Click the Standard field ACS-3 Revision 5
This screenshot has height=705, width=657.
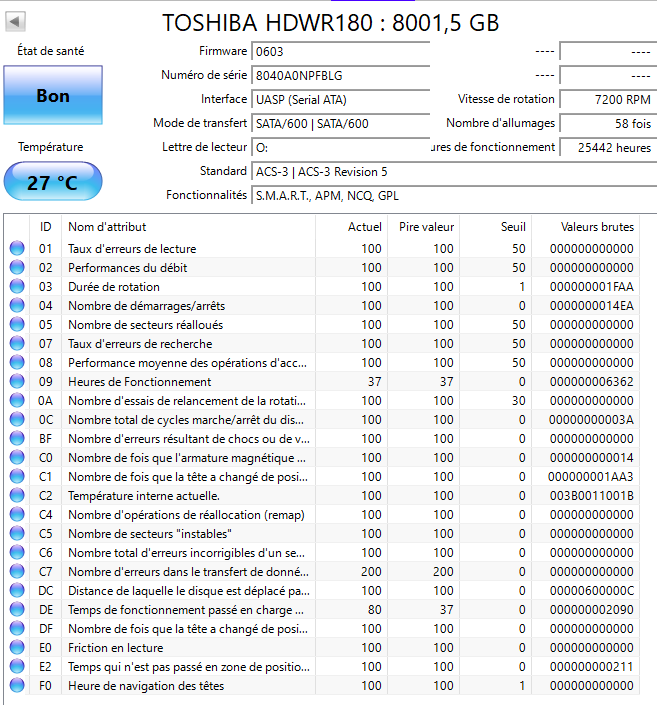[x=454, y=172]
